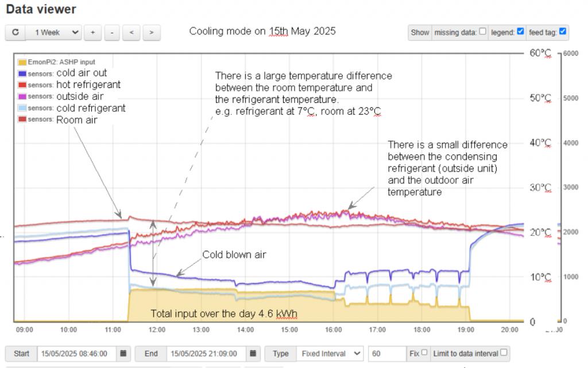Click the yellow ASHP input legend swatch
The height and width of the screenshot is (368, 588).
(22, 62)
